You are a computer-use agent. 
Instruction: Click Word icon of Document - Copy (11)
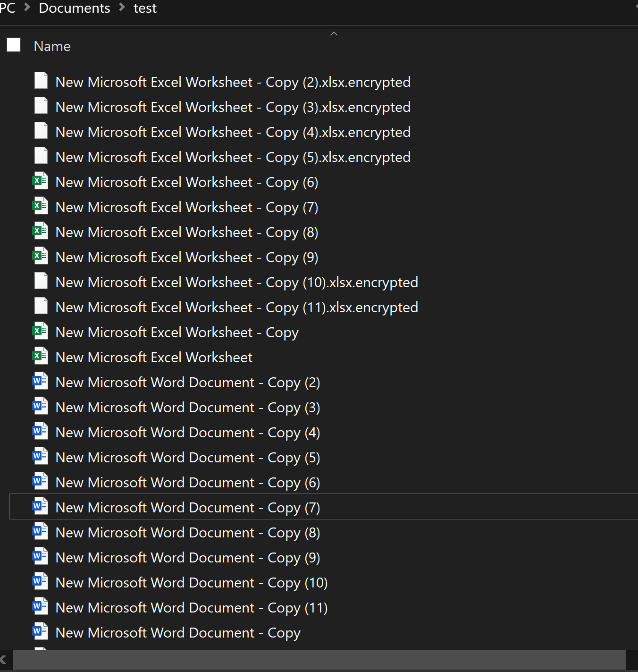pos(40,606)
